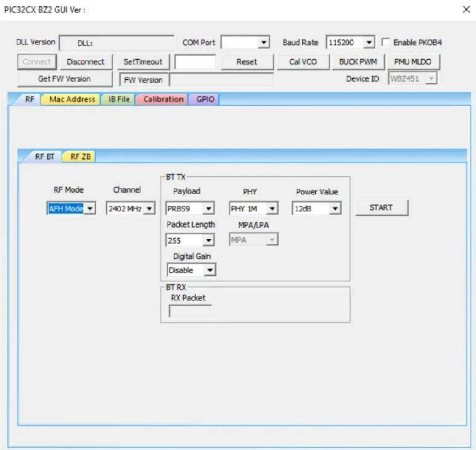The height and width of the screenshot is (450, 476).
Task: Click the RX Packet field
Action: pos(190,311)
